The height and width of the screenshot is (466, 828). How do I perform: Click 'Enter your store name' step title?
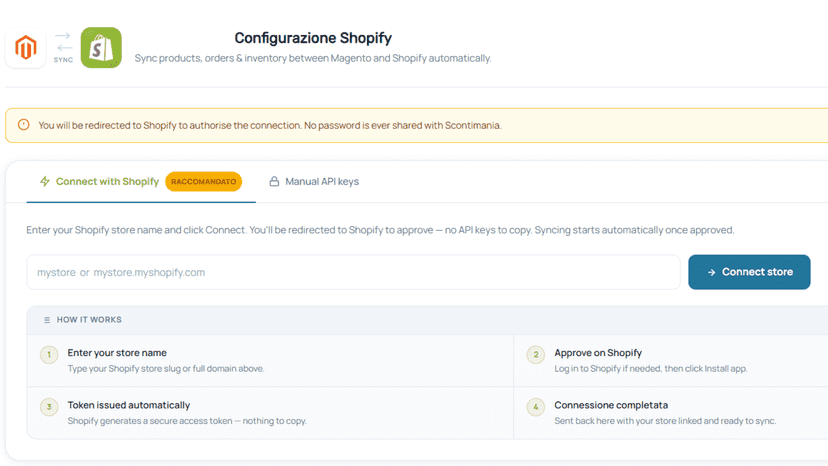(117, 352)
